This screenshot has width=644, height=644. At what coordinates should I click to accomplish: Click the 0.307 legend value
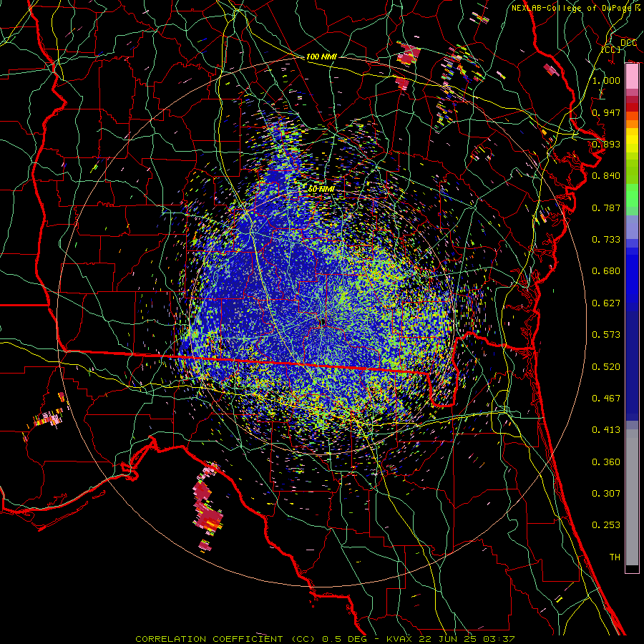tap(606, 493)
